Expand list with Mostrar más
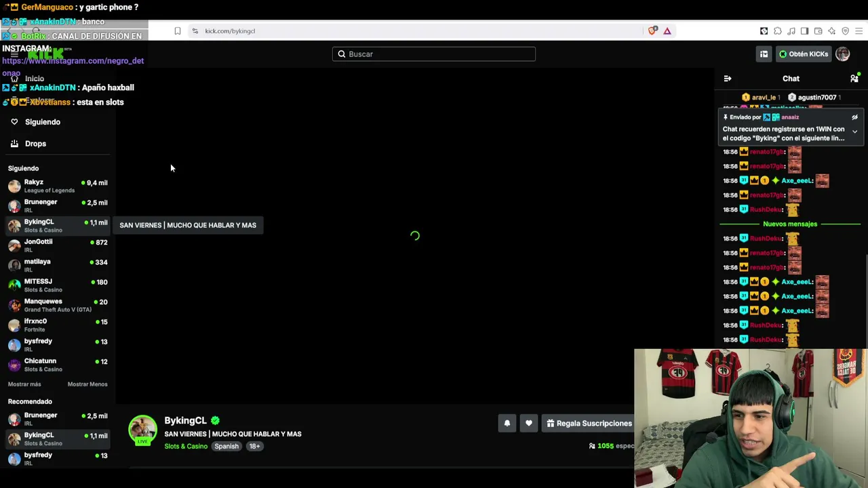Screen dimensions: 868x488 coord(24,384)
